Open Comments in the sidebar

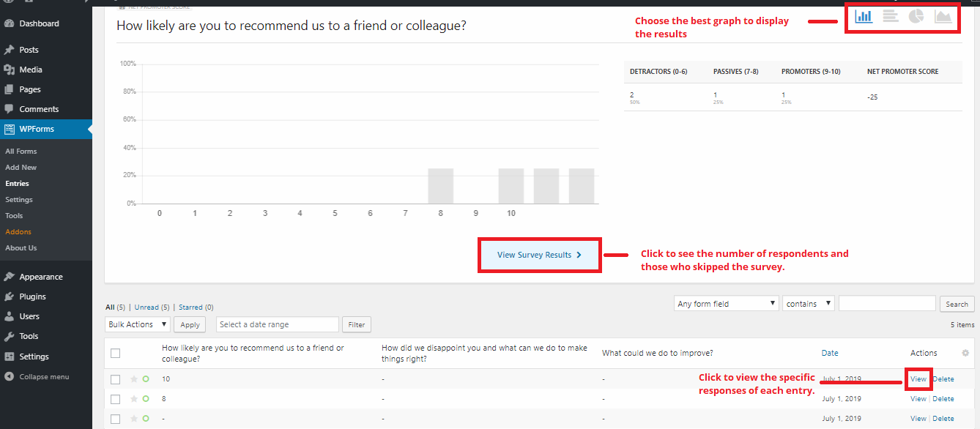pos(39,109)
